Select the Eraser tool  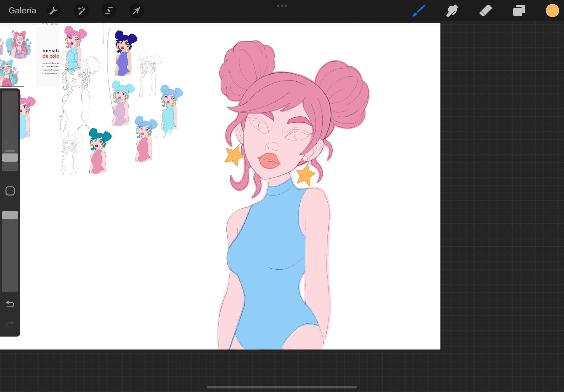tap(485, 11)
